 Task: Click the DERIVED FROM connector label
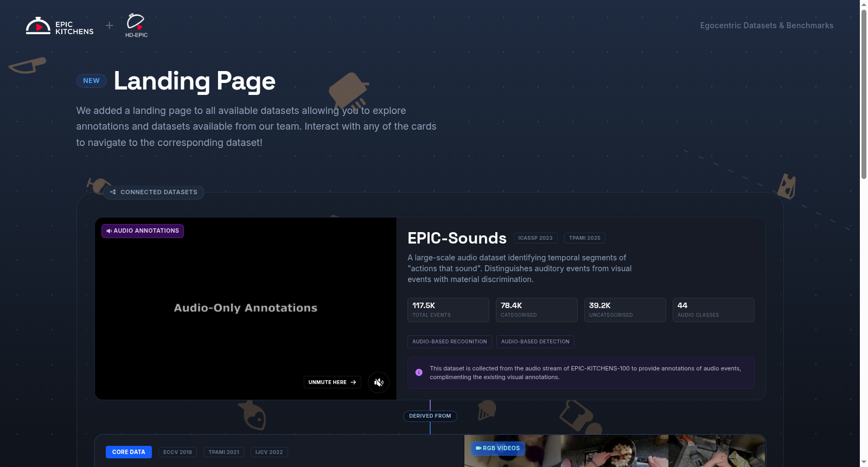point(430,416)
